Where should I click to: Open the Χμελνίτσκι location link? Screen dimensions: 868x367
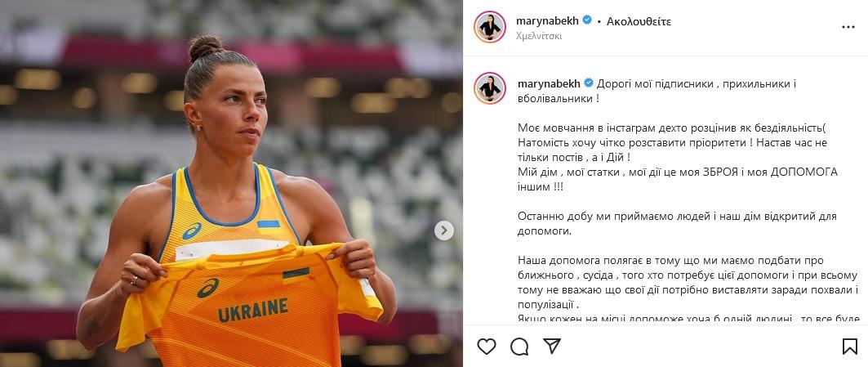(x=539, y=36)
